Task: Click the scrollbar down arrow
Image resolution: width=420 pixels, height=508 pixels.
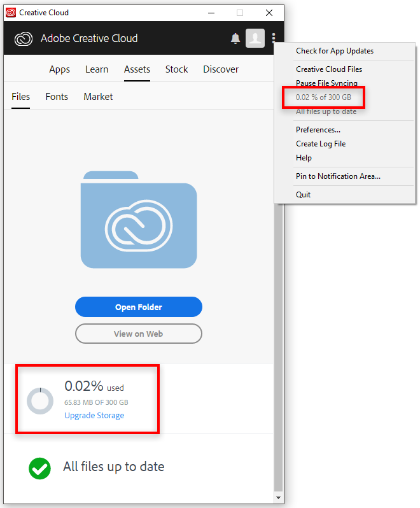Action: (x=278, y=498)
